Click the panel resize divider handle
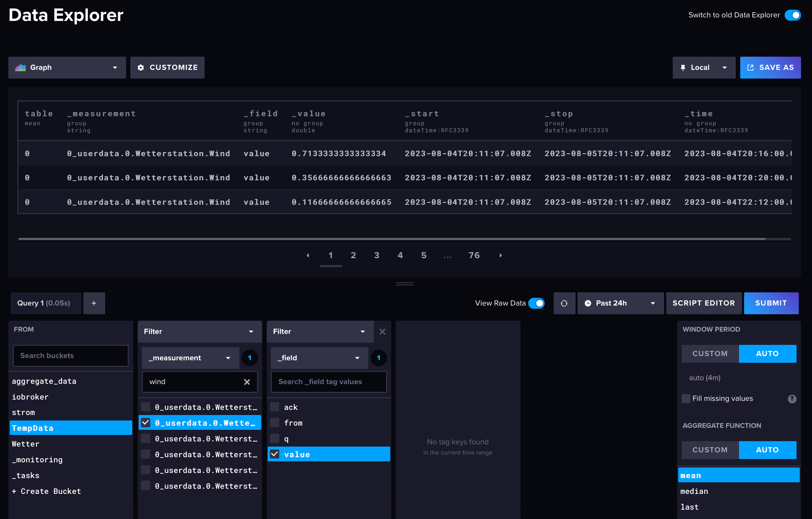 (405, 284)
